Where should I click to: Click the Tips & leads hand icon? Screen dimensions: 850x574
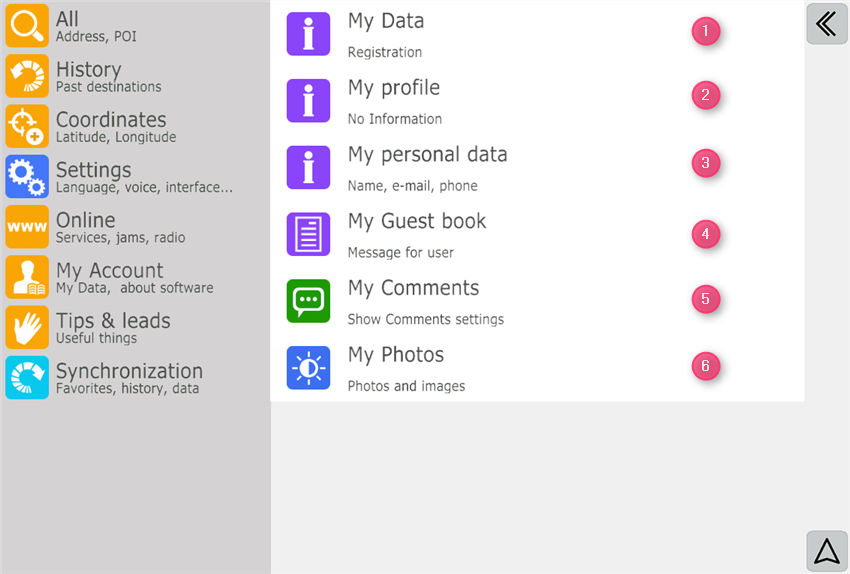pos(27,327)
